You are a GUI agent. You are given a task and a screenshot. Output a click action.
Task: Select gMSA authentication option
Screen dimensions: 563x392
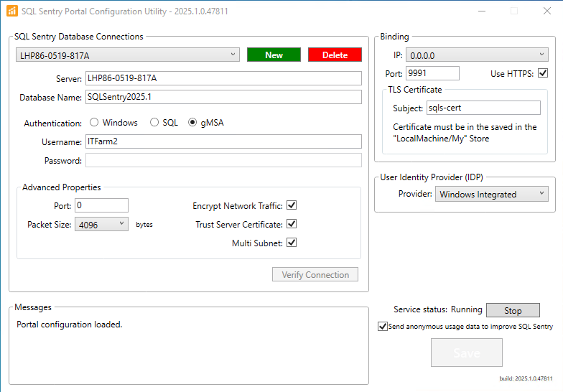[192, 123]
